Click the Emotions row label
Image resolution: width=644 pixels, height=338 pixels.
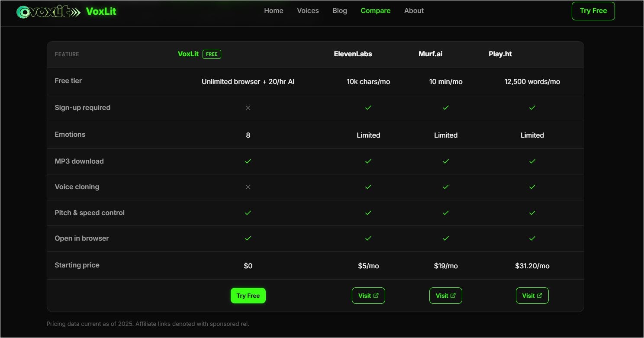coord(70,134)
